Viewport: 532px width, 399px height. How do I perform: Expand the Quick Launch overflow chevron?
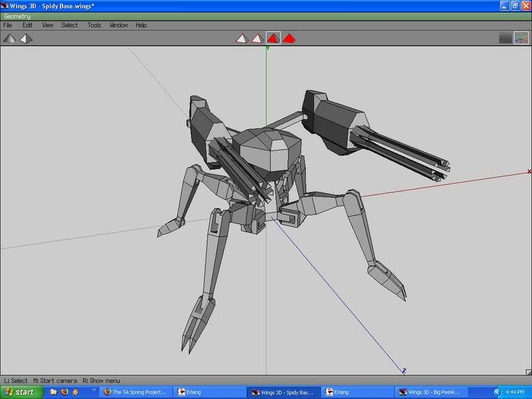coord(94,390)
